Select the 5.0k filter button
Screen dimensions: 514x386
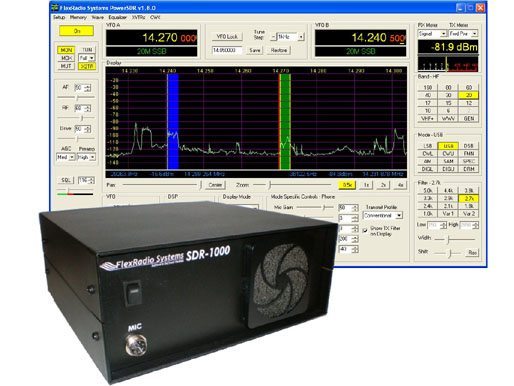[428, 191]
